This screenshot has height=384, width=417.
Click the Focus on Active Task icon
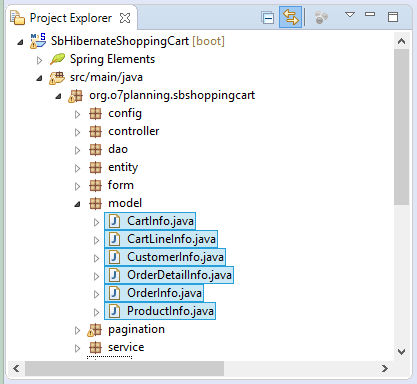[321, 18]
